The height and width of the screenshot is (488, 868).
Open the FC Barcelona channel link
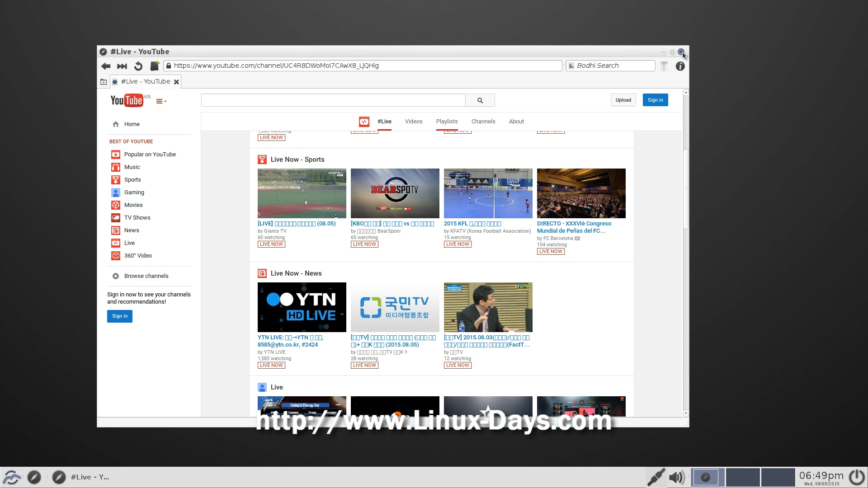(x=558, y=238)
